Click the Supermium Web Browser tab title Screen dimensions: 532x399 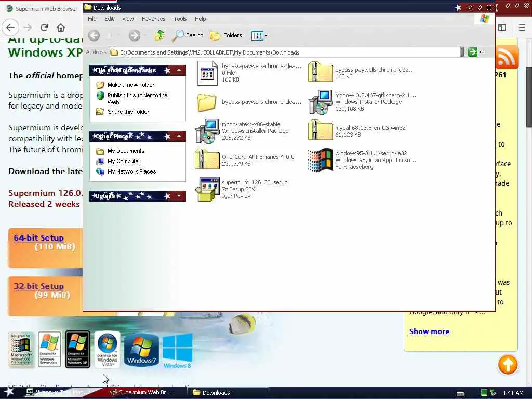tap(46, 9)
